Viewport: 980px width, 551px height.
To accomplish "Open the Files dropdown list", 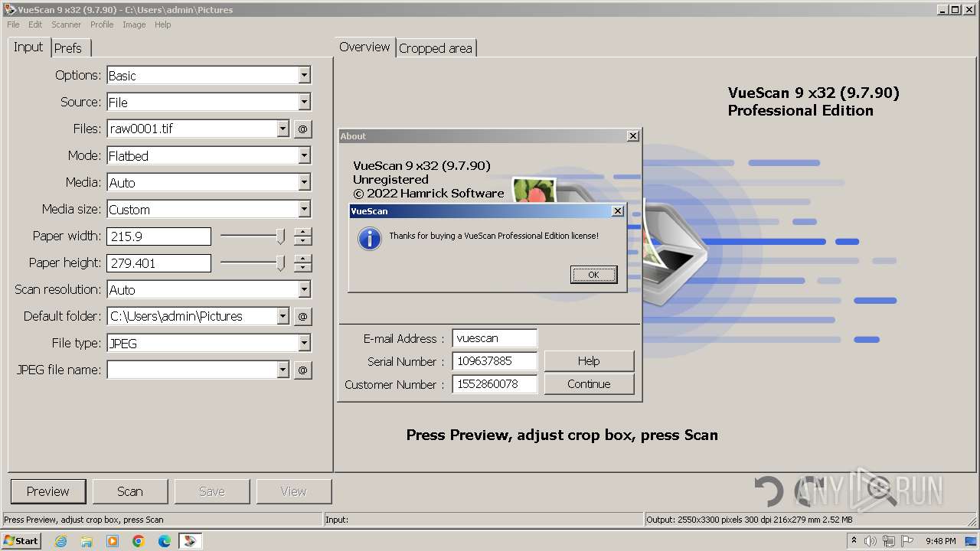I will point(283,129).
